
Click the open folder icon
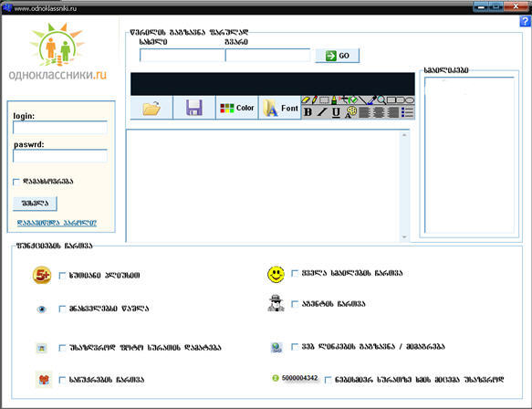click(151, 109)
